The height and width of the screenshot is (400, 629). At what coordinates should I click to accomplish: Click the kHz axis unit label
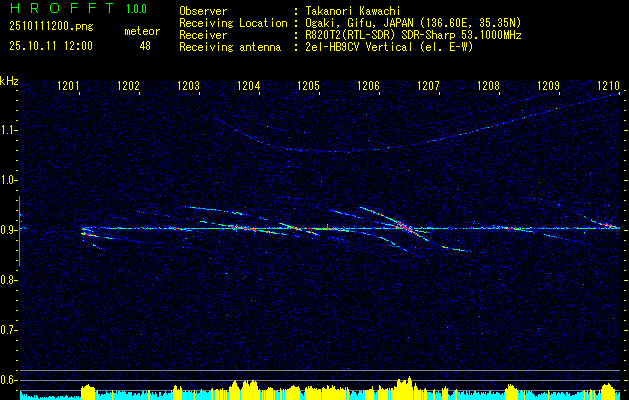point(9,81)
